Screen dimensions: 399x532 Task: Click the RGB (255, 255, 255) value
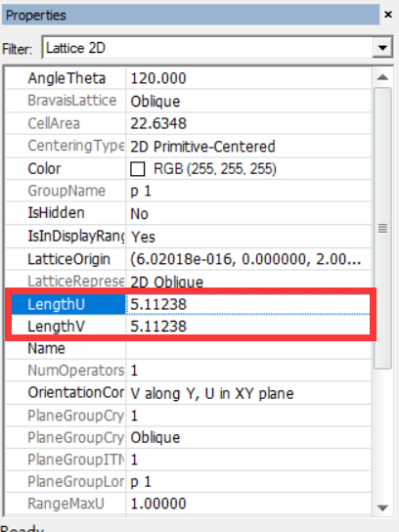click(x=215, y=169)
